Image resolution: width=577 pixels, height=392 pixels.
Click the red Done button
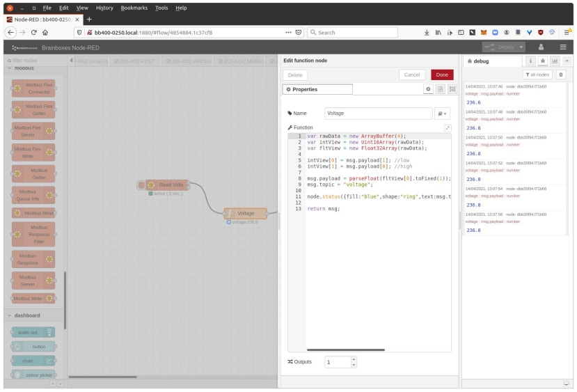point(442,75)
